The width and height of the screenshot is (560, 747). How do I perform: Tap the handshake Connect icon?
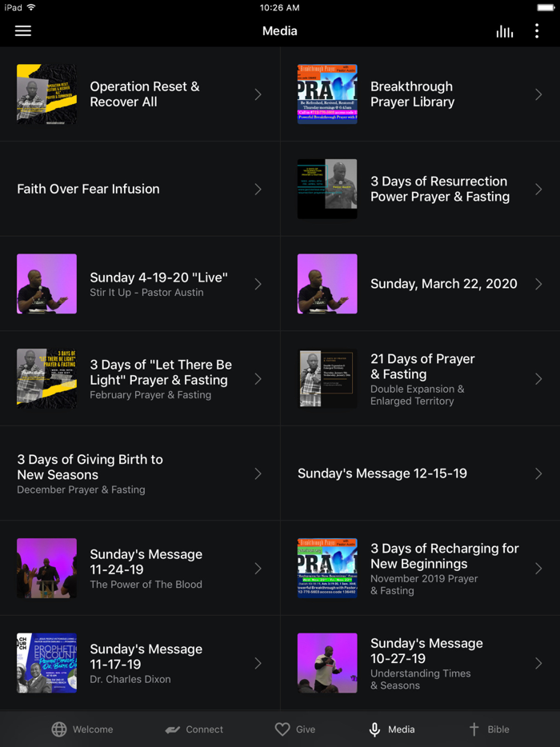pyautogui.click(x=173, y=729)
